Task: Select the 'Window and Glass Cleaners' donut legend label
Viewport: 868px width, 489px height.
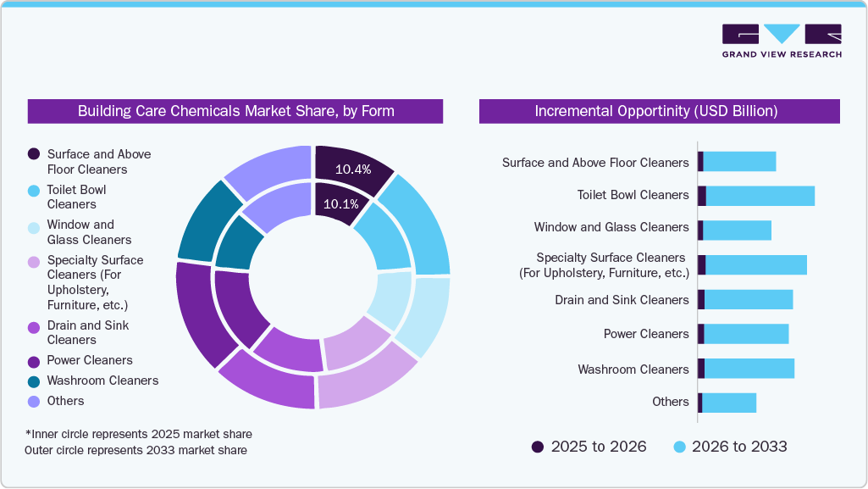Action: [89, 232]
